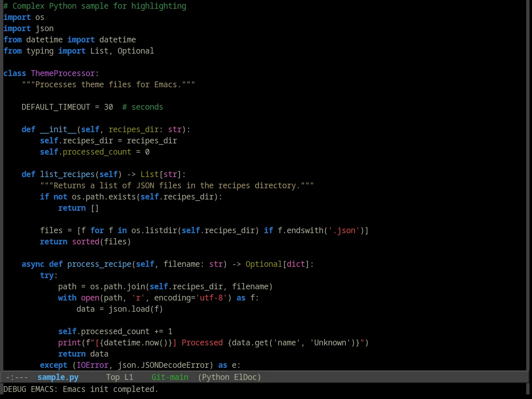Viewport: 532px width, 399px height.
Task: Click 'os.path.exists' call
Action: coord(104,197)
